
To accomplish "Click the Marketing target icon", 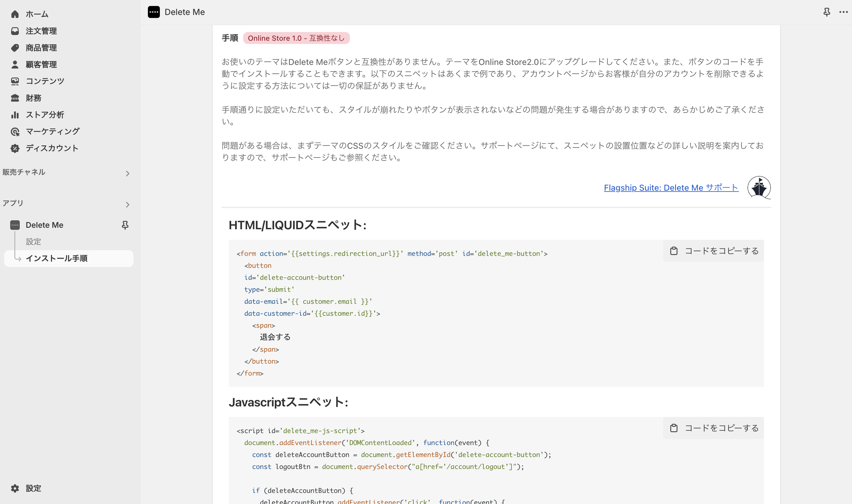I will click(x=15, y=131).
